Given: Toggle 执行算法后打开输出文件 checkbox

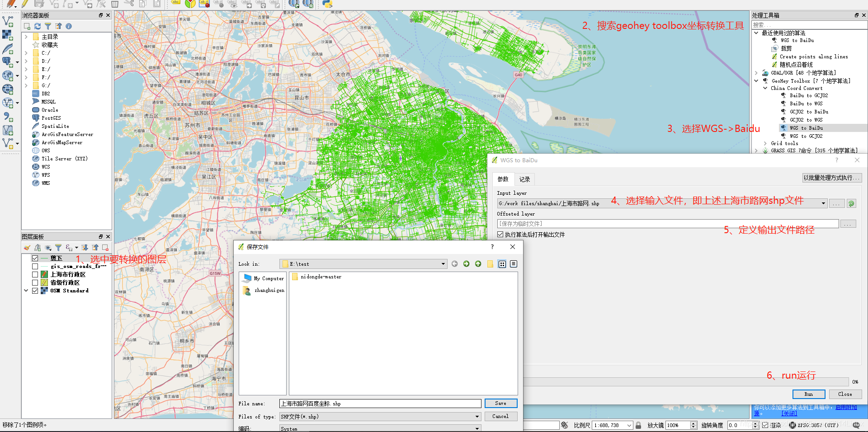Looking at the screenshot, I should [x=500, y=235].
